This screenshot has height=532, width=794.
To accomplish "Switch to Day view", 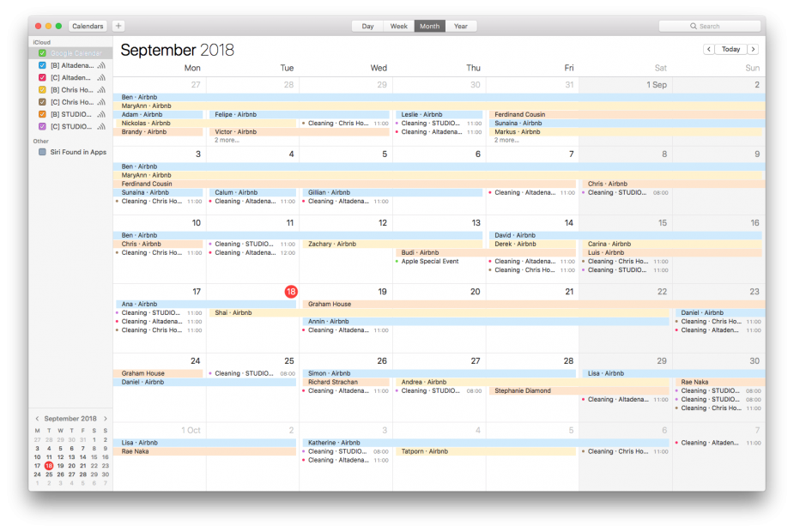I will point(367,26).
